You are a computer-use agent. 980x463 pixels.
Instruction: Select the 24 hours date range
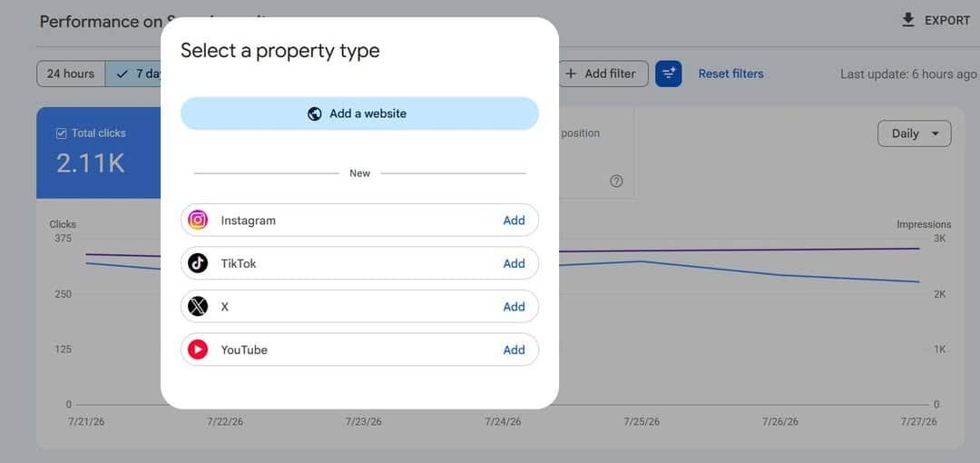point(71,74)
